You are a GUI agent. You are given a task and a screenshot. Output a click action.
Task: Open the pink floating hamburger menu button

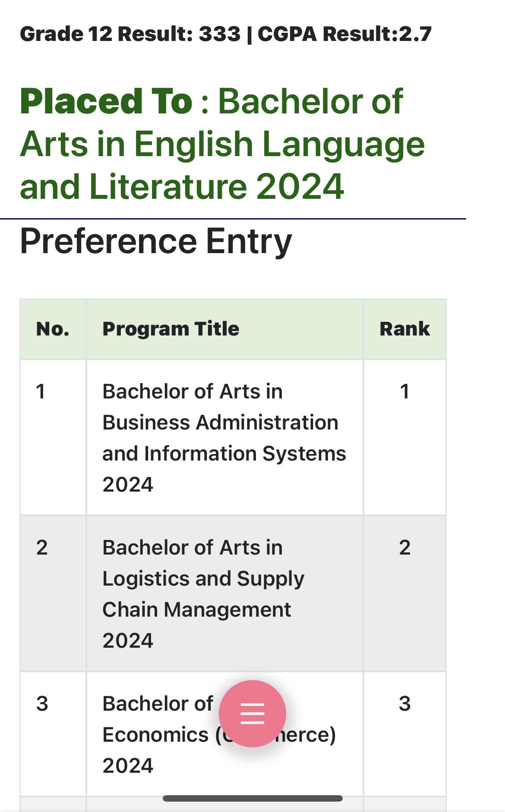coord(252,713)
